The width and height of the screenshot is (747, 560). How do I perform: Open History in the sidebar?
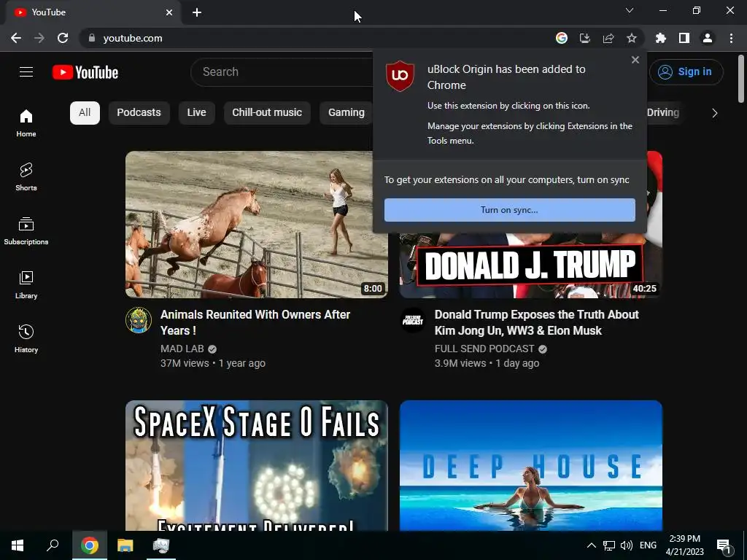(26, 338)
